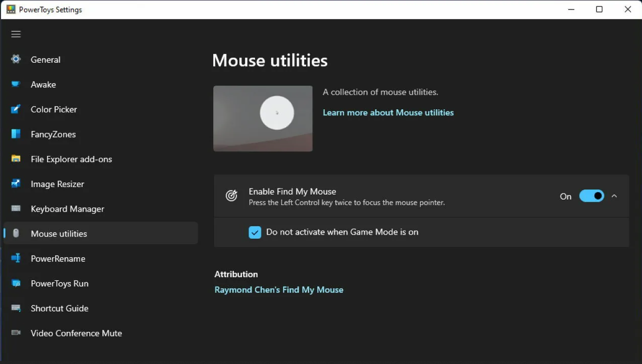Close the PowerToys Settings window
642x364 pixels.
(628, 10)
